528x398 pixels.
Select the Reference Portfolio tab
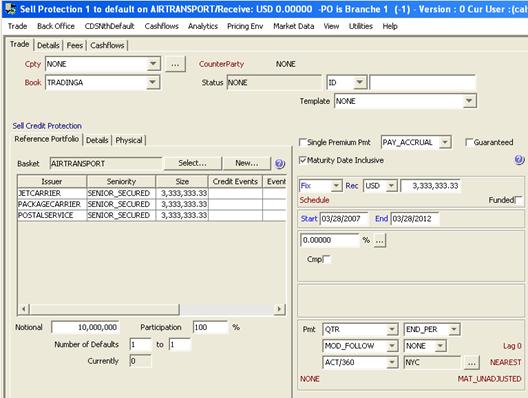click(46, 139)
